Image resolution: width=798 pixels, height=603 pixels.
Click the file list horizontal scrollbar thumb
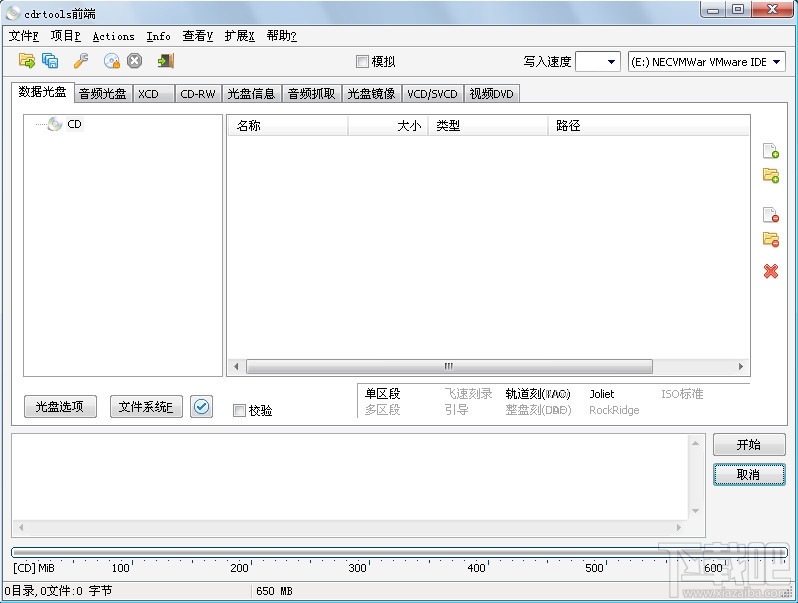(449, 366)
